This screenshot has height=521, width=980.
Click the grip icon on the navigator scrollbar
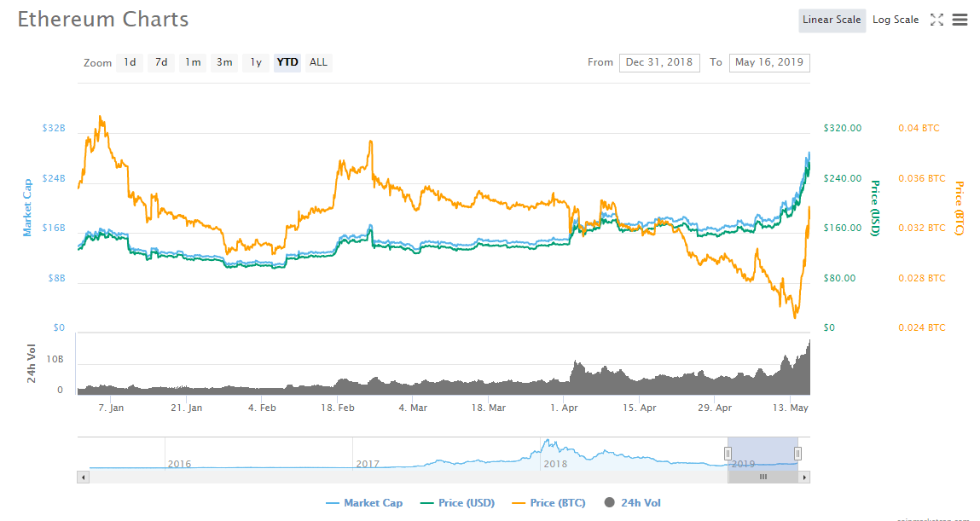[763, 477]
